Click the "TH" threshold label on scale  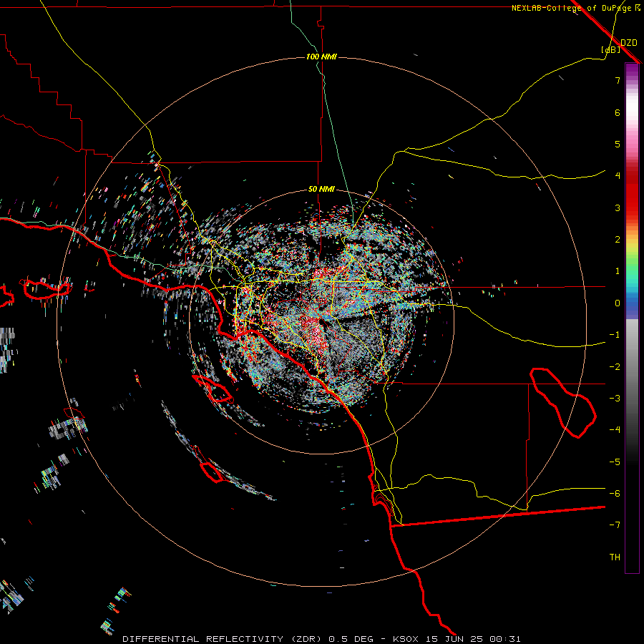[x=615, y=557]
